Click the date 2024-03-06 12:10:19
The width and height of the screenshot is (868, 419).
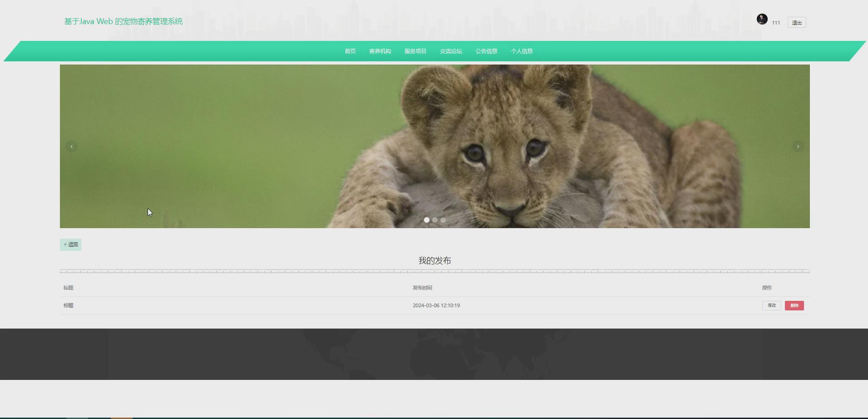[x=436, y=306]
